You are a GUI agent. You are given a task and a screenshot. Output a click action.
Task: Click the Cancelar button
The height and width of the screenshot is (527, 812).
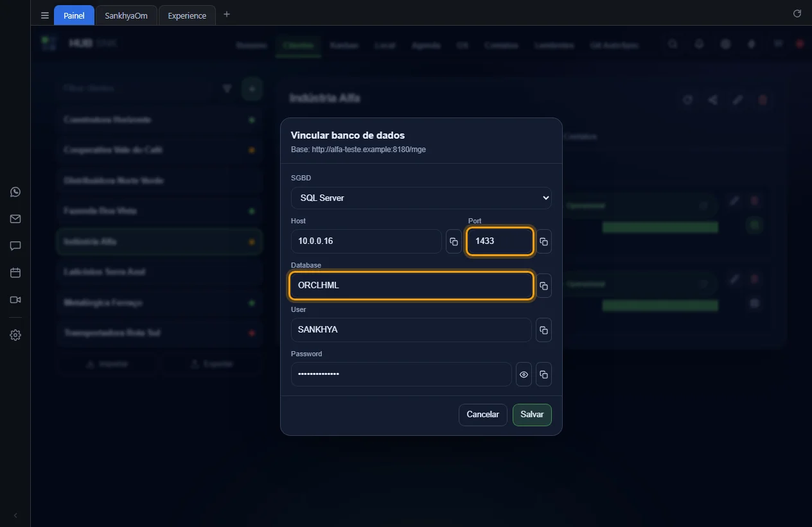(x=483, y=415)
